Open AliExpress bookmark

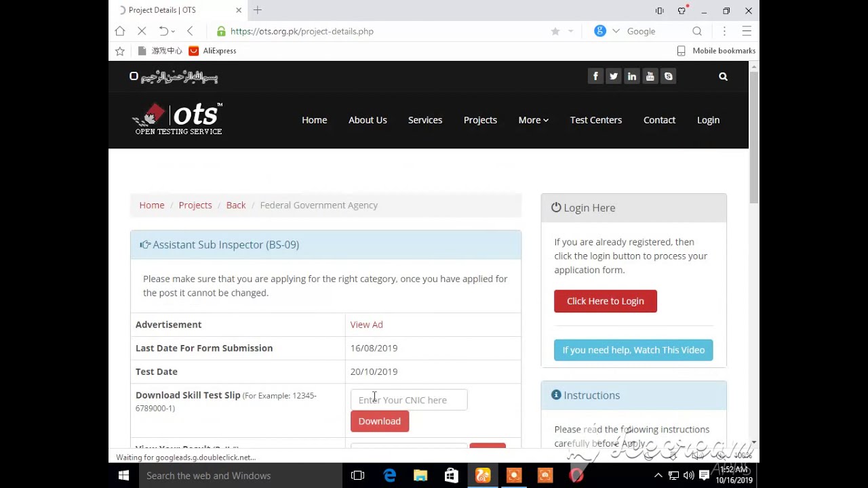point(212,51)
